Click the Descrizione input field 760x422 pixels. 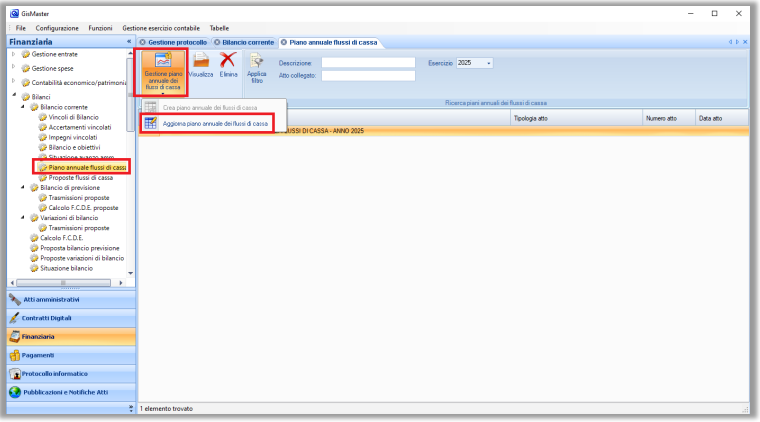(x=367, y=63)
